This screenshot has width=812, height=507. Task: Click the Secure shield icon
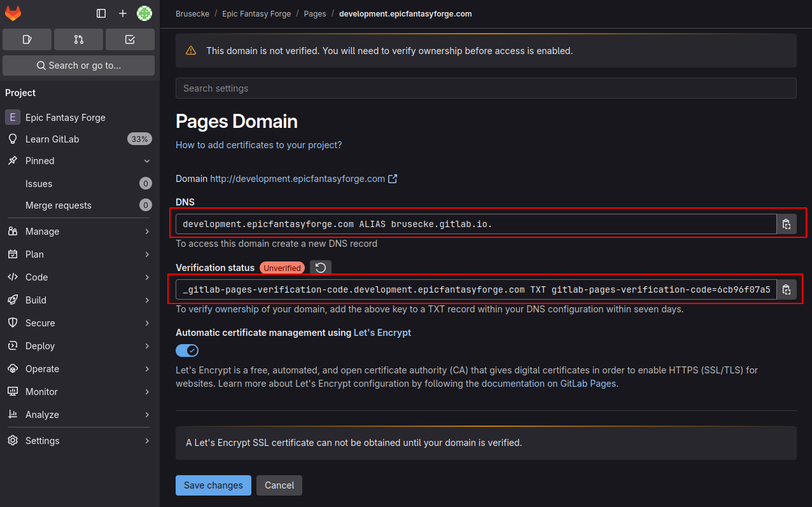coord(13,323)
